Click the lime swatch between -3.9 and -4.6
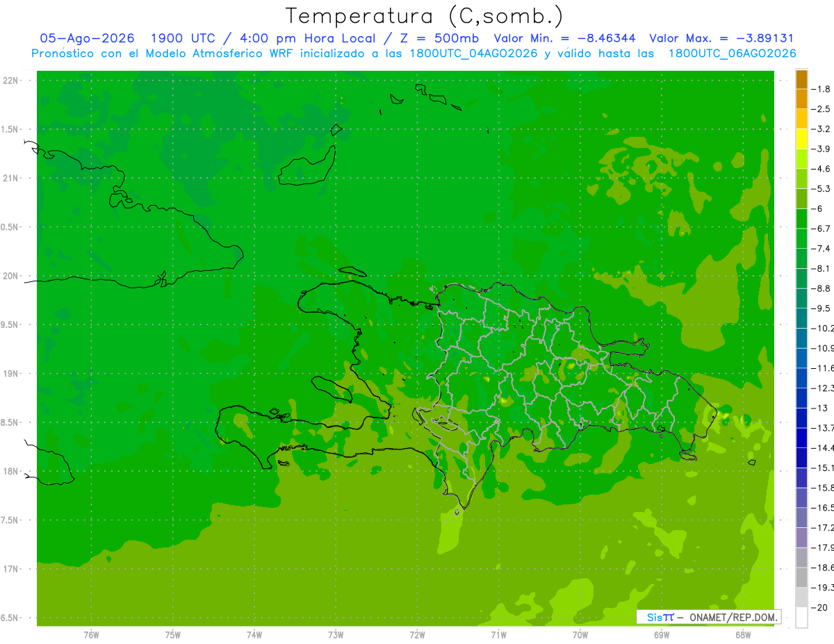The image size is (834, 644). [801, 158]
